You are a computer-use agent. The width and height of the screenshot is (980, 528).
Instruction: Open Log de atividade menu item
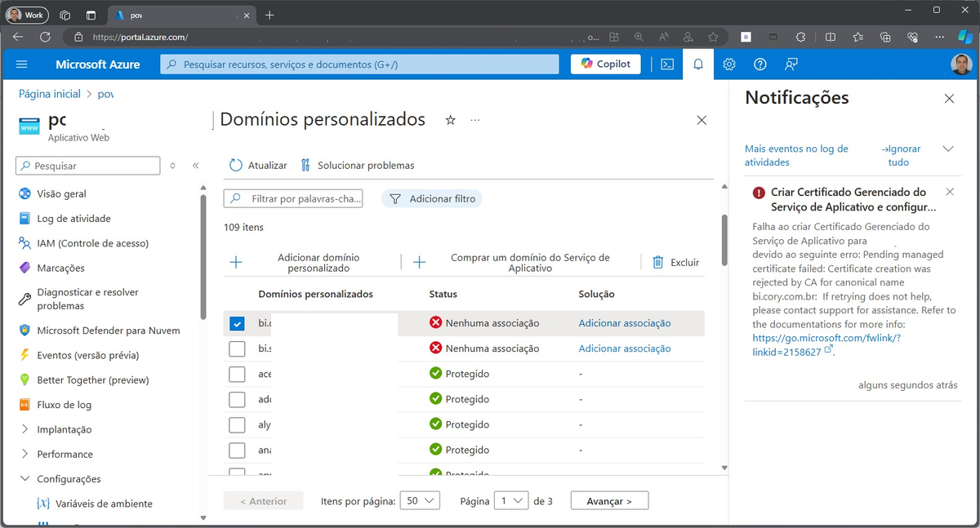[x=73, y=219]
